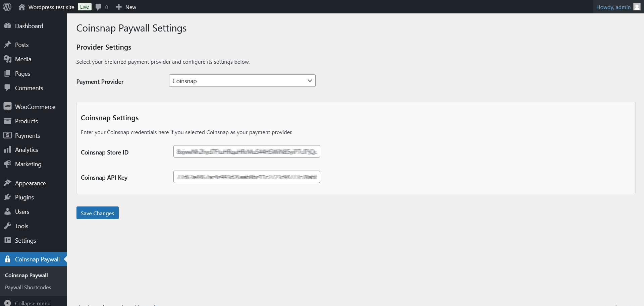Visit the site via the home icon
The height and width of the screenshot is (306, 644).
click(x=22, y=7)
